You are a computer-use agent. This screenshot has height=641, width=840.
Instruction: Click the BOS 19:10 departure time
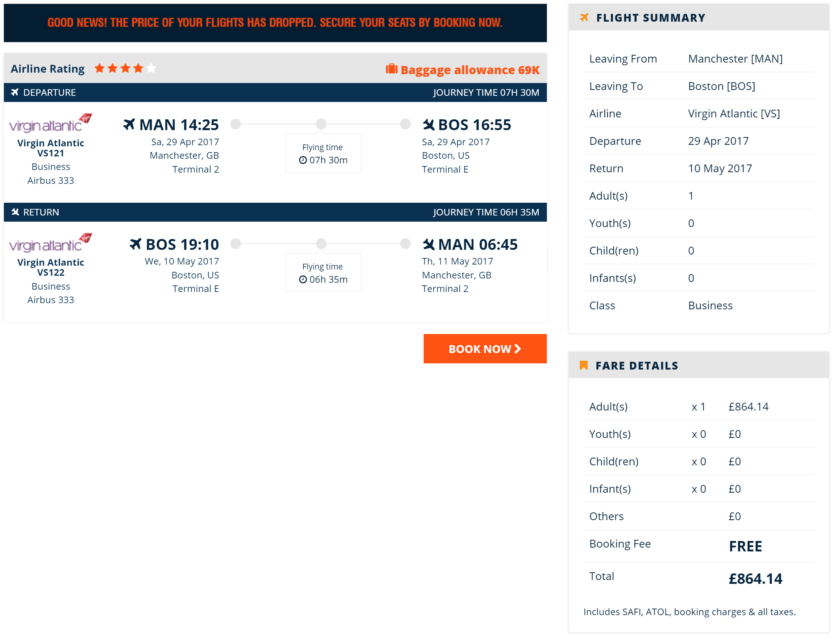(182, 244)
